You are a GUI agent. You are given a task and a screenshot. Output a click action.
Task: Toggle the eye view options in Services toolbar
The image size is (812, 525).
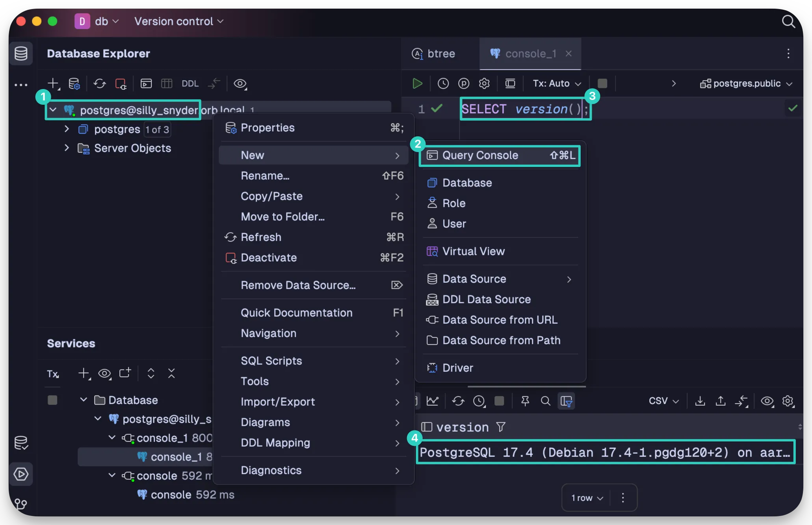(104, 373)
